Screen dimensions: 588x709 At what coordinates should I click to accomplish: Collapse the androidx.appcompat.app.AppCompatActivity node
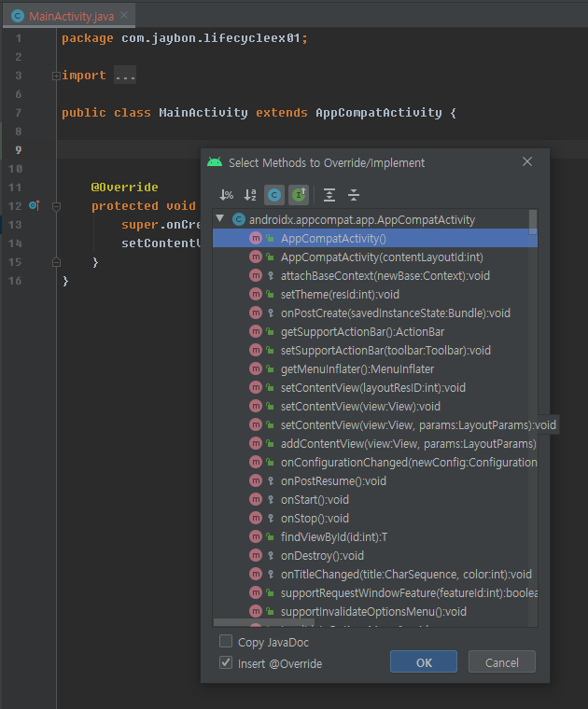(220, 219)
